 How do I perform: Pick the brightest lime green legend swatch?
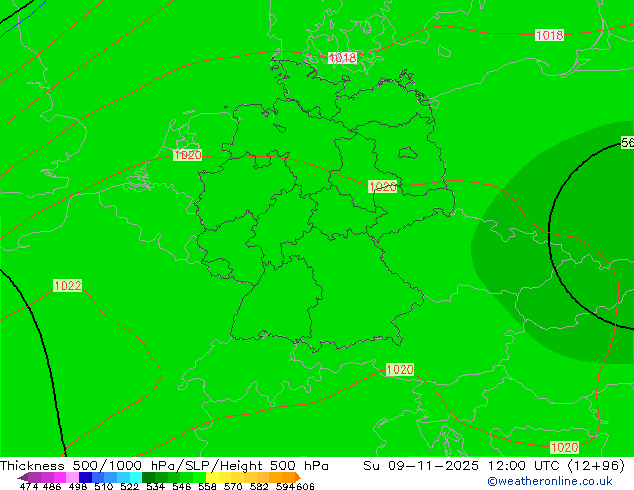(199, 477)
